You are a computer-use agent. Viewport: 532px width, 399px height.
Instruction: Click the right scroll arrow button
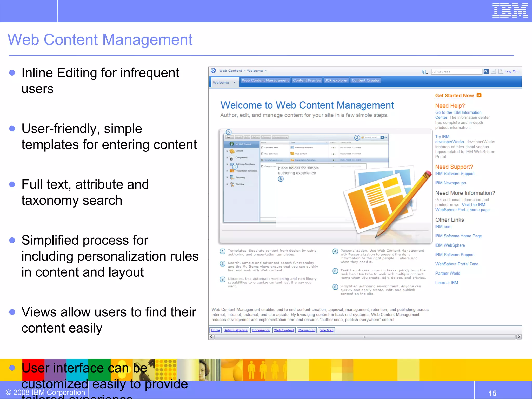click(x=519, y=337)
